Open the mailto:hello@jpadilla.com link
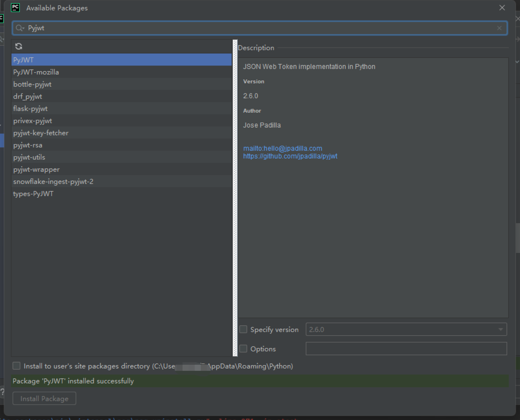Viewport: 520px width, 420px height. 283,148
